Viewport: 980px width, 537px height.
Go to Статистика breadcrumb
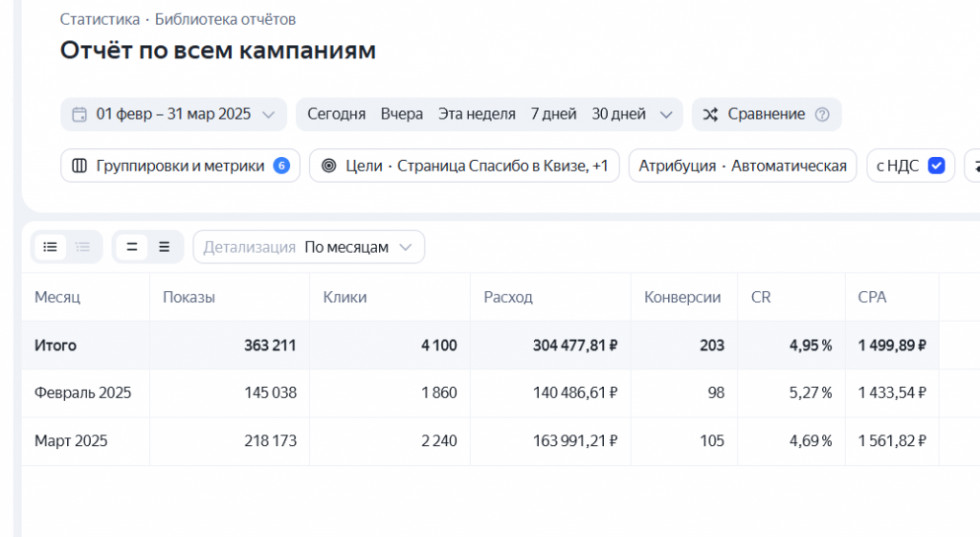(100, 19)
